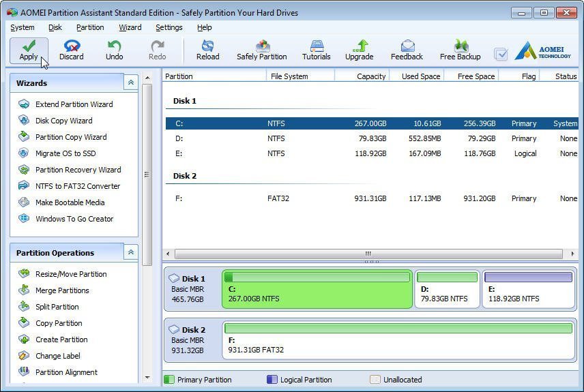Click the Logical Partition legend swatch
The height and width of the screenshot is (392, 584).
(x=272, y=379)
